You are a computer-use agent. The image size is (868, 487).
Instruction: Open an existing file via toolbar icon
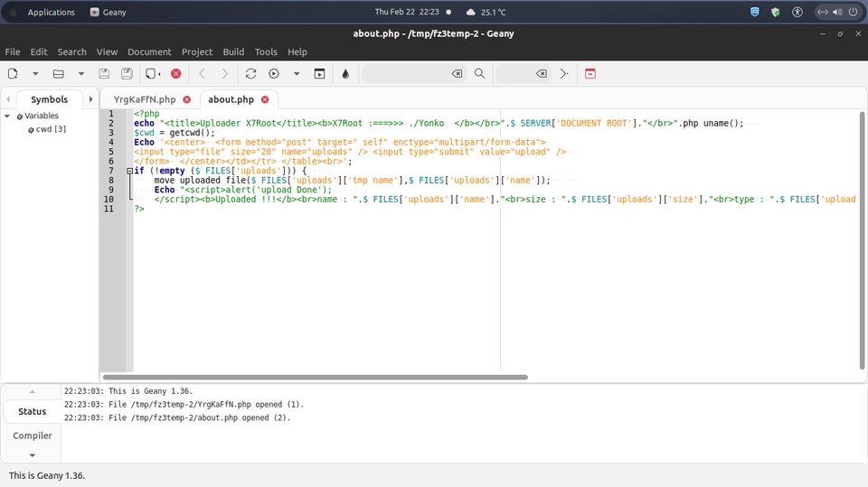point(58,73)
